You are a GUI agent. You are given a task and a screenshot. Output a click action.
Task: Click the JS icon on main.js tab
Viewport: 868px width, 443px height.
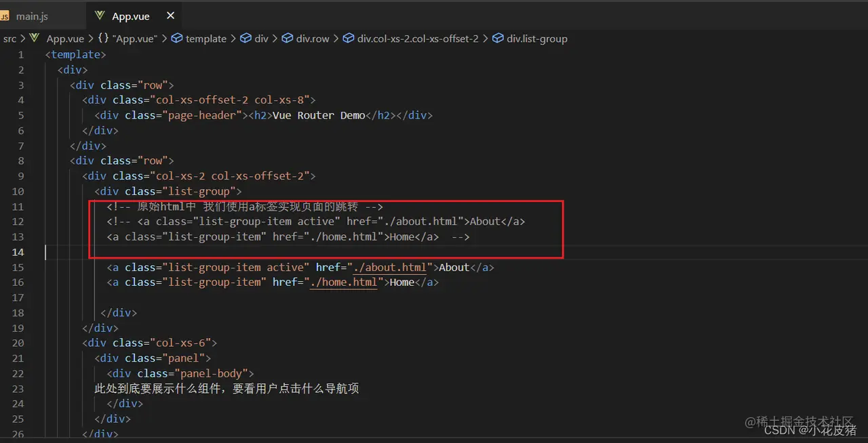pyautogui.click(x=5, y=16)
